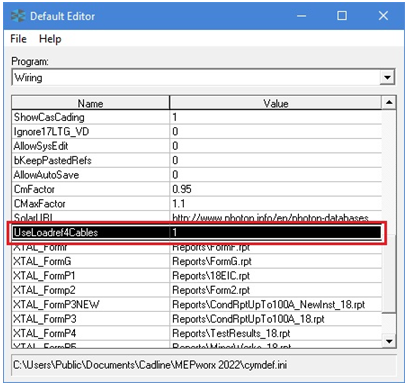Click the Default Editor app icon
Screen dimensions: 408x387
pos(18,16)
